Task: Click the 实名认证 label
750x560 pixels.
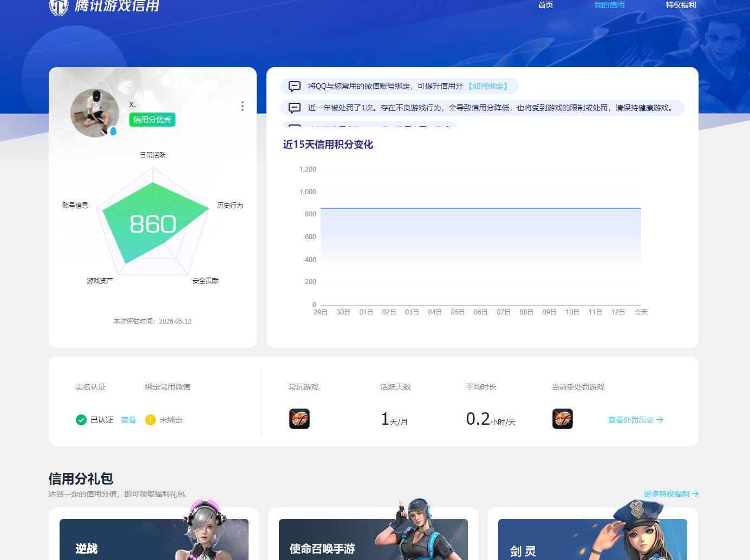Action: 90,387
